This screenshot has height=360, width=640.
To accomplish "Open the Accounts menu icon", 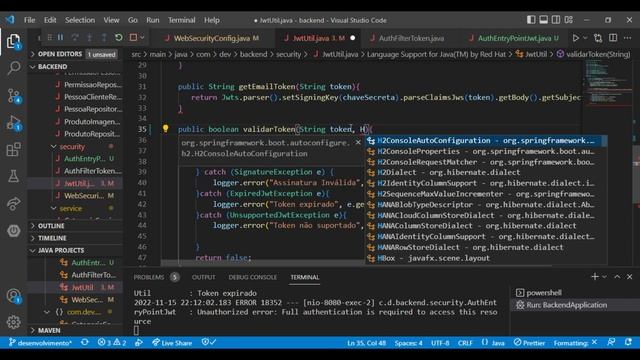I will coord(13,296).
